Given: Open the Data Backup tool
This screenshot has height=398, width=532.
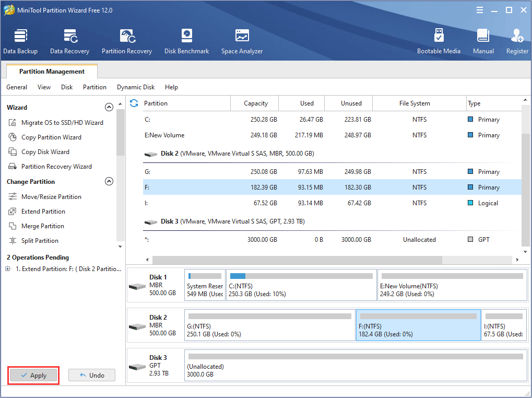Looking at the screenshot, I should [x=20, y=41].
